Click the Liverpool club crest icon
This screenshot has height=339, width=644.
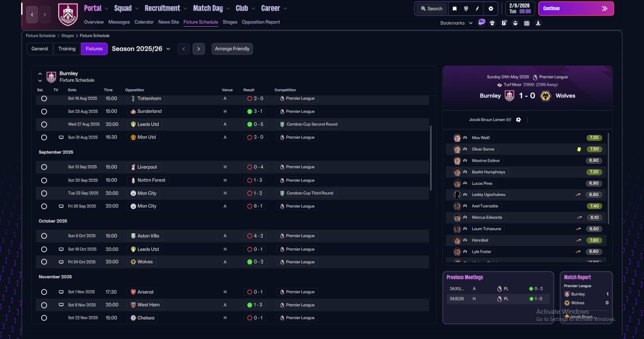click(133, 167)
